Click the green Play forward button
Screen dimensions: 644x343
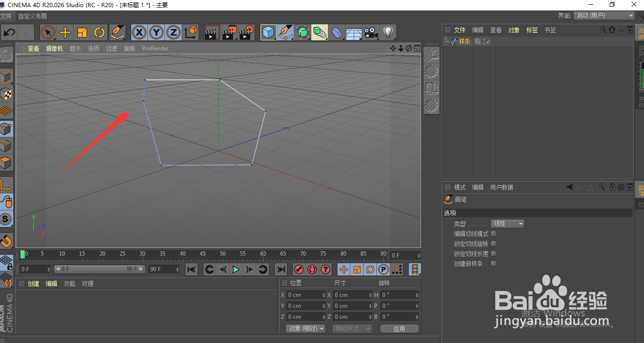(236, 270)
